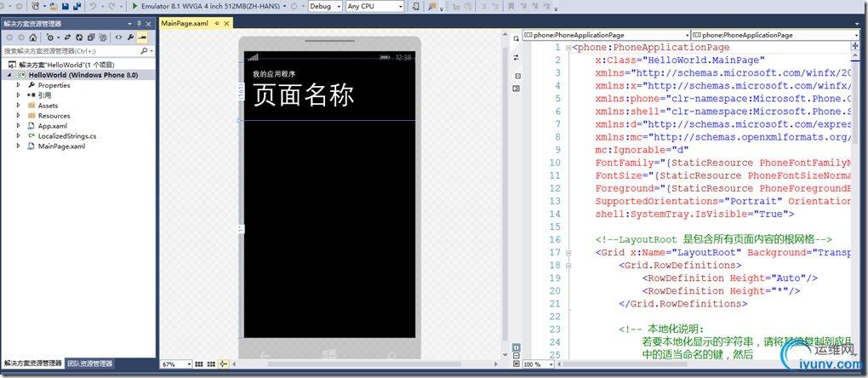Screen dimensions: 868x378
Task: Toggle the Preview Selected Items button
Action: (142, 37)
